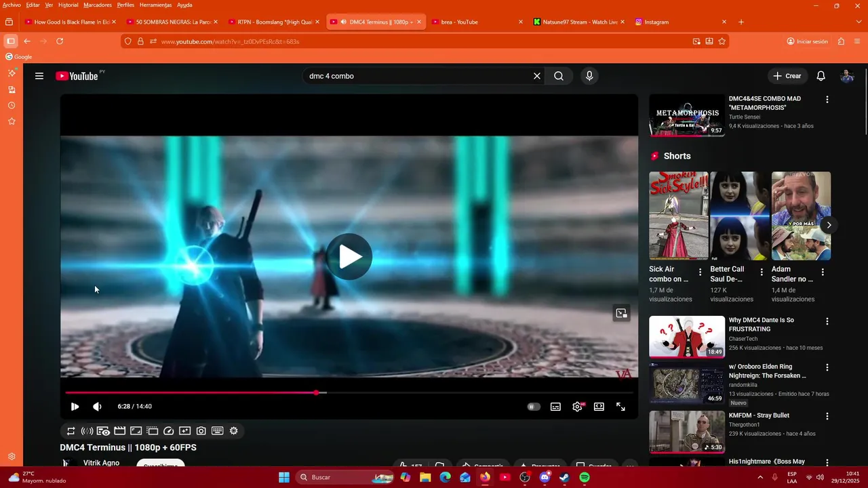
Task: Mute the video with speaker icon
Action: click(x=97, y=407)
